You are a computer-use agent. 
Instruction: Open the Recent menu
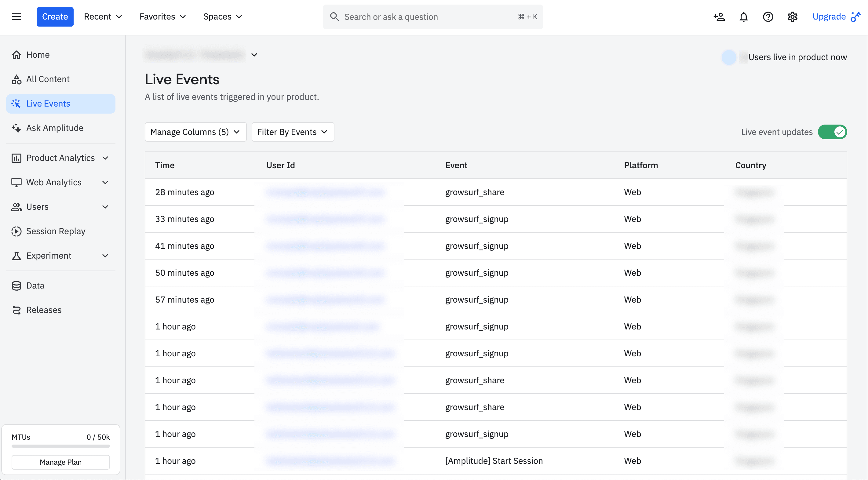103,16
